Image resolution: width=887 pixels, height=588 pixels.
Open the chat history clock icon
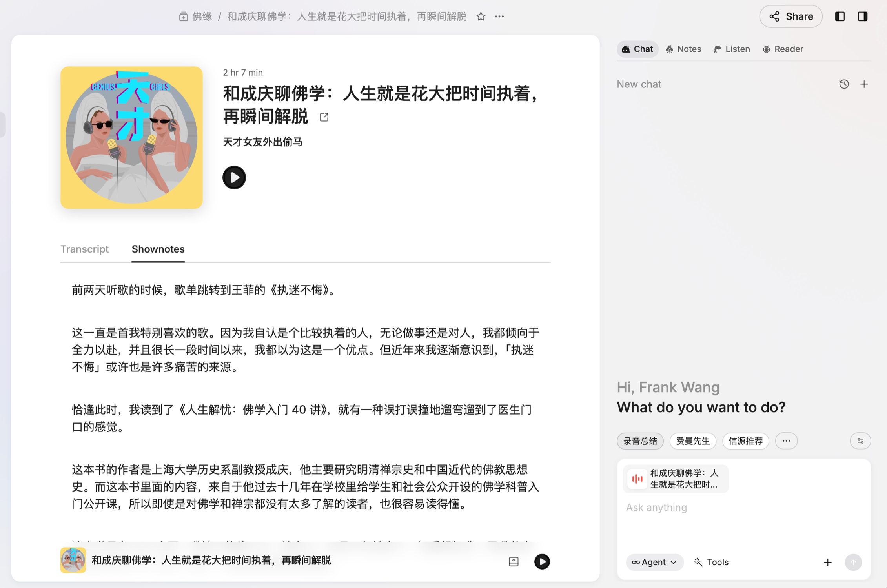[844, 84]
